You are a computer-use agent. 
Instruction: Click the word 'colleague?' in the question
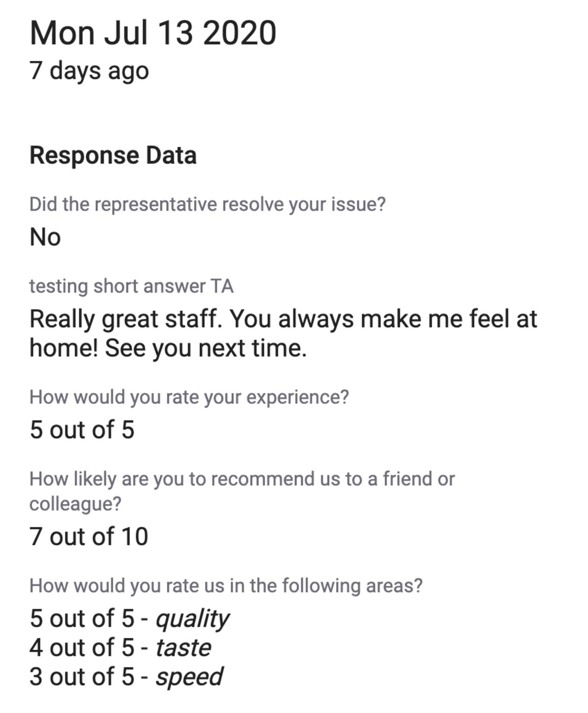(75, 504)
